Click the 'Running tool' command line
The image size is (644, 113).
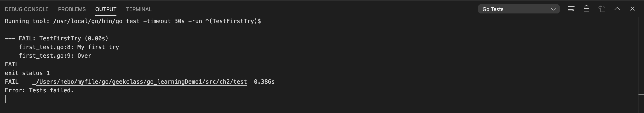coord(133,21)
